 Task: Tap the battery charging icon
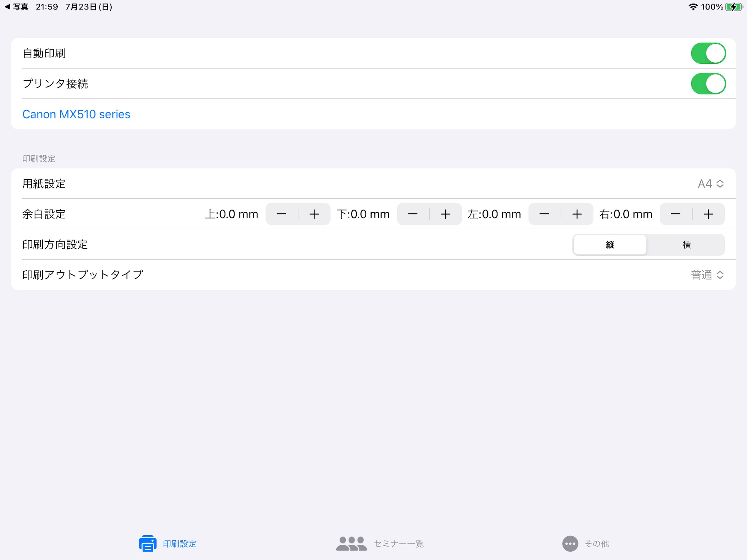click(734, 7)
